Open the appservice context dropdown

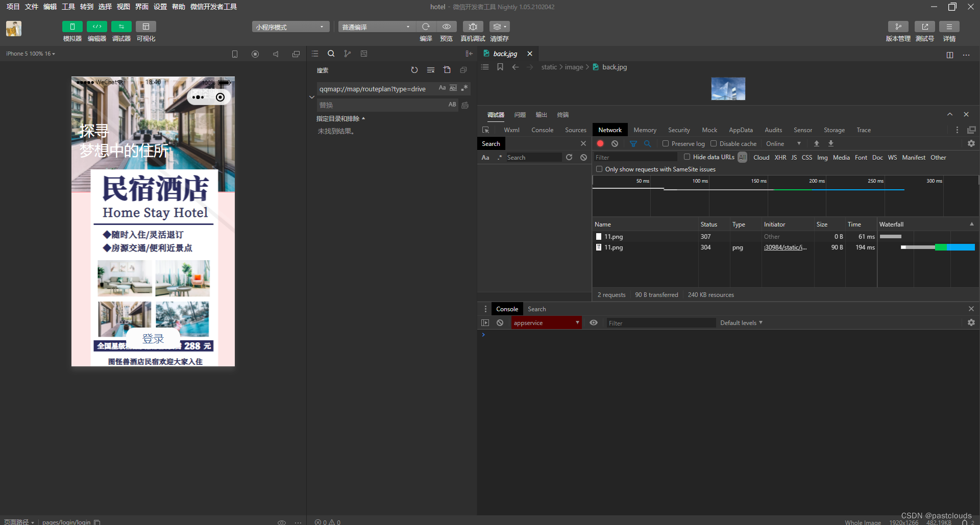(x=546, y=323)
